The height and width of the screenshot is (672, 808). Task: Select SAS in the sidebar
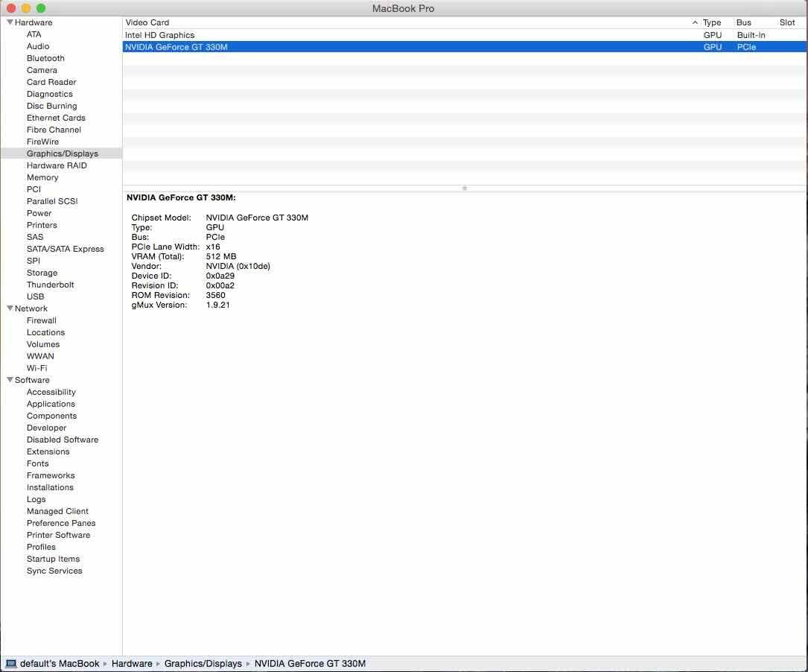35,237
